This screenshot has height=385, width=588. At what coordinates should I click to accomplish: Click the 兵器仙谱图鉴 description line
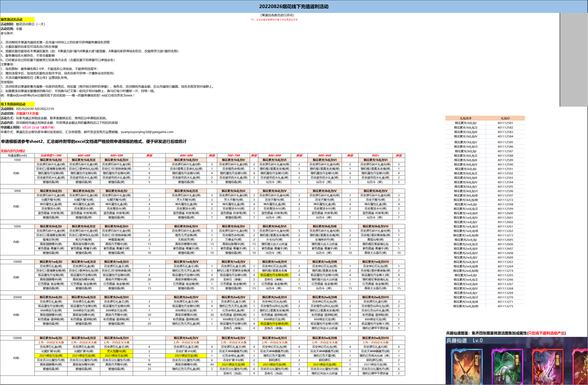(506, 333)
